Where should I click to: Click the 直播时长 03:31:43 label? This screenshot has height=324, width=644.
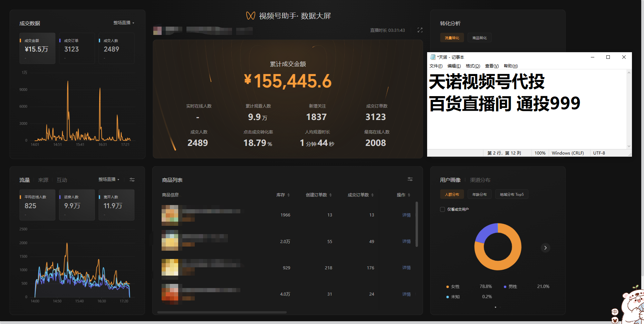coord(387,30)
